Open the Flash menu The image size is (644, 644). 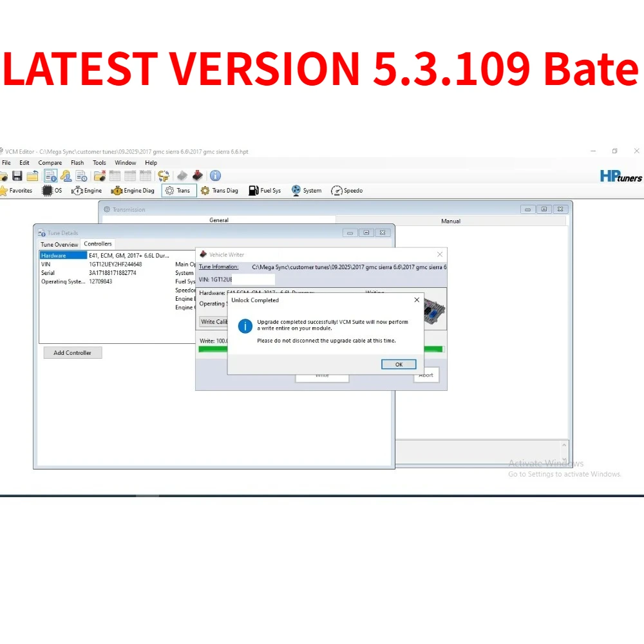(77, 163)
